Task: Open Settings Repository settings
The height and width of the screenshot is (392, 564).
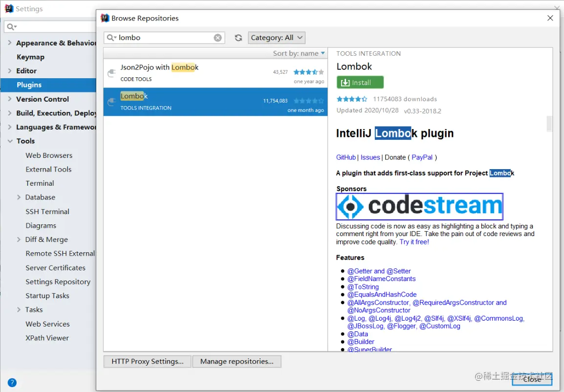Action: click(58, 282)
